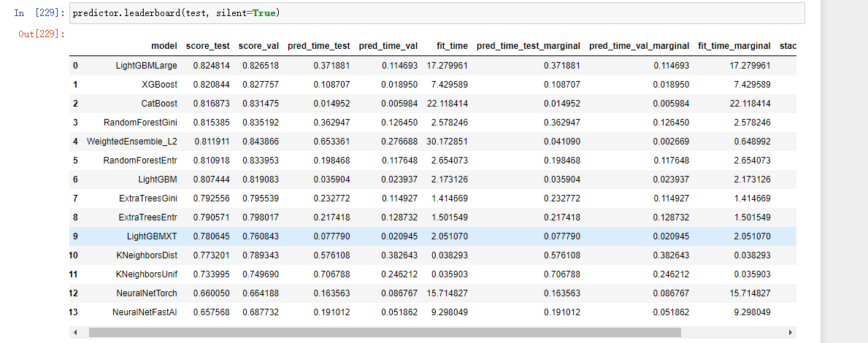Click the row index 9
Image resolution: width=868 pixels, height=343 pixels.
(x=75, y=236)
